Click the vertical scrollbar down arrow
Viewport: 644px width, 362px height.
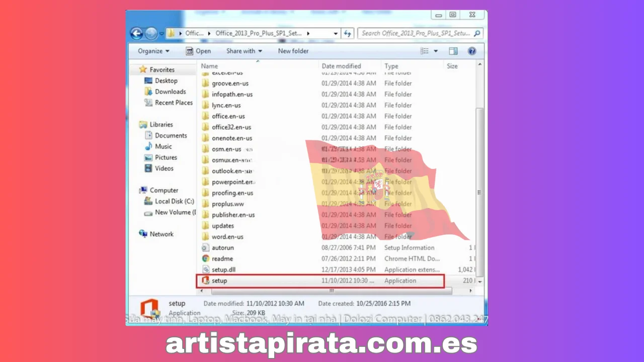coord(480,282)
